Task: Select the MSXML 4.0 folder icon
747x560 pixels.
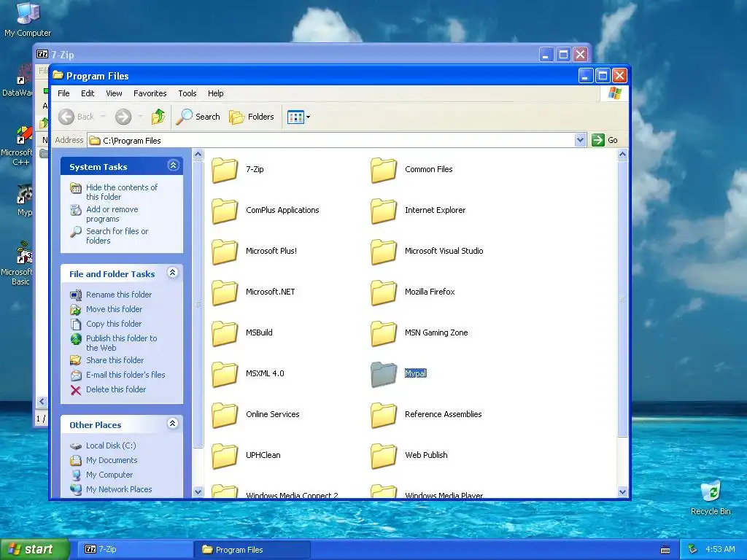Action: coord(225,374)
